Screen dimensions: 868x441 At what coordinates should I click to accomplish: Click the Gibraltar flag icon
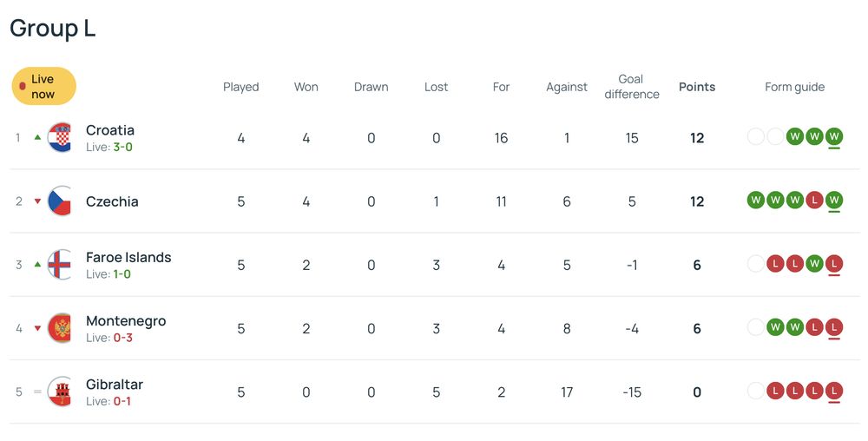[x=60, y=392]
